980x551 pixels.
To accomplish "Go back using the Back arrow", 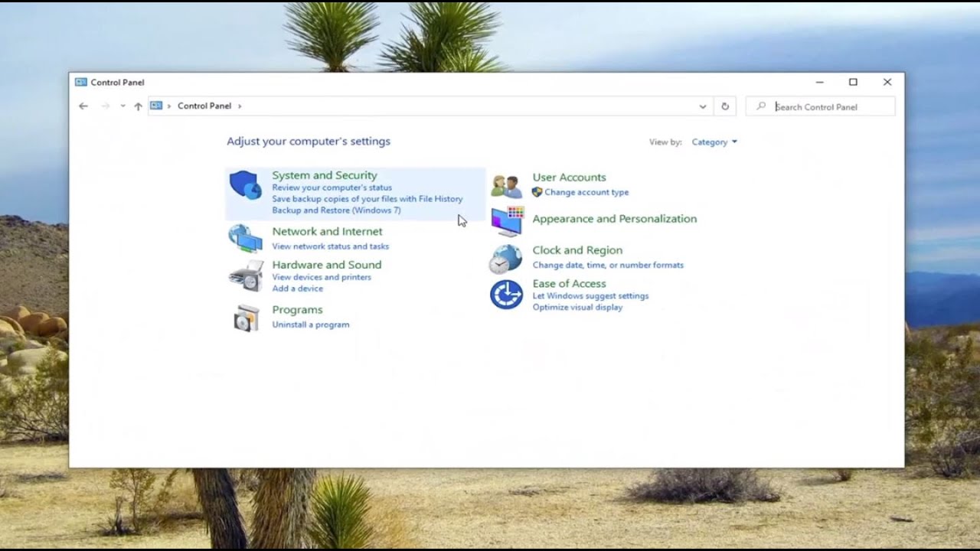I will pos(83,106).
